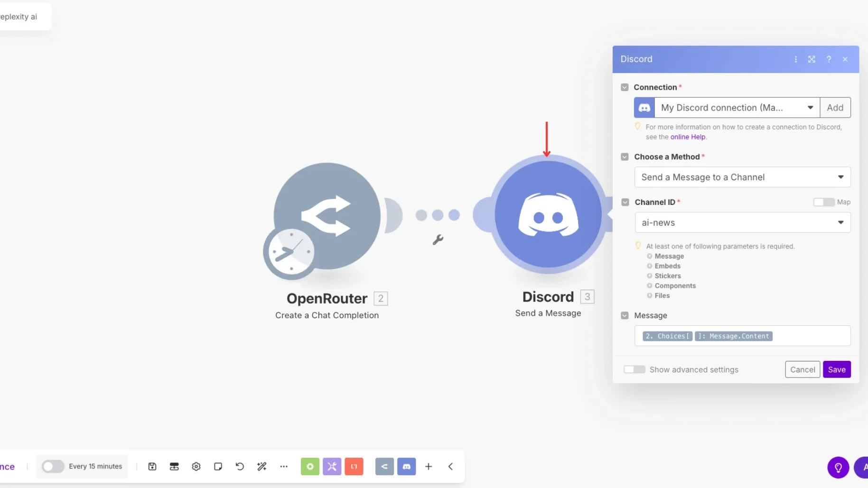The height and width of the screenshot is (488, 868).
Task: Toggle the Every 15 minutes scheduling switch
Action: 53,466
